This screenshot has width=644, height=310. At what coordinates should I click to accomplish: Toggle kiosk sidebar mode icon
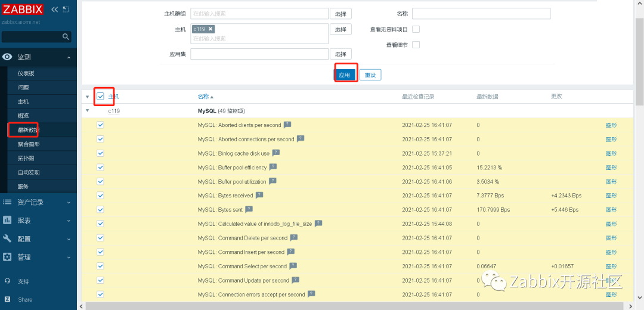pos(66,9)
